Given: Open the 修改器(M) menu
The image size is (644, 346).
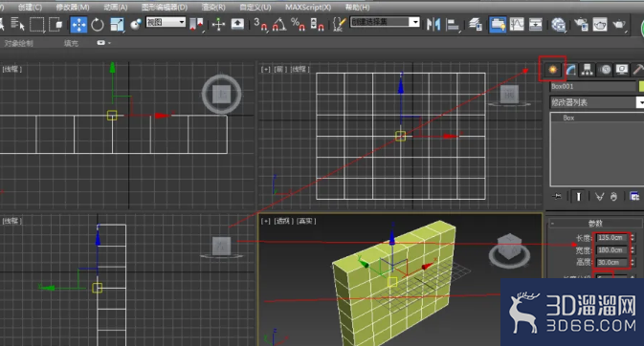Looking at the screenshot, I should point(73,7).
